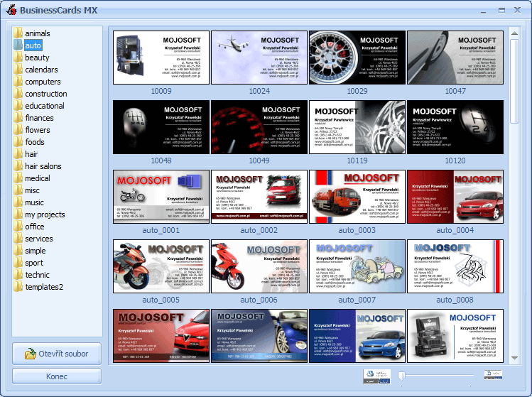Pick red sedan template auto_0004
Viewport: 532px width, 397px height.
click(455, 197)
